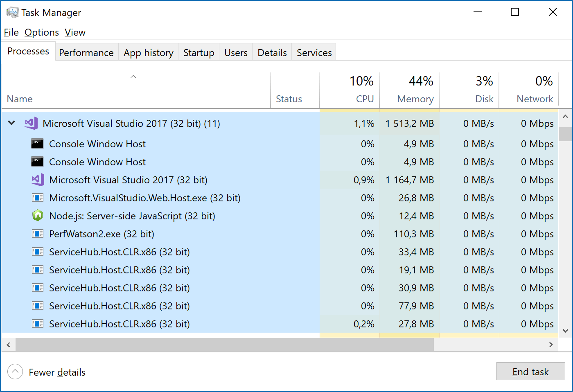This screenshot has width=573, height=392.
Task: Click the 0,2% CPU value
Action: click(364, 324)
